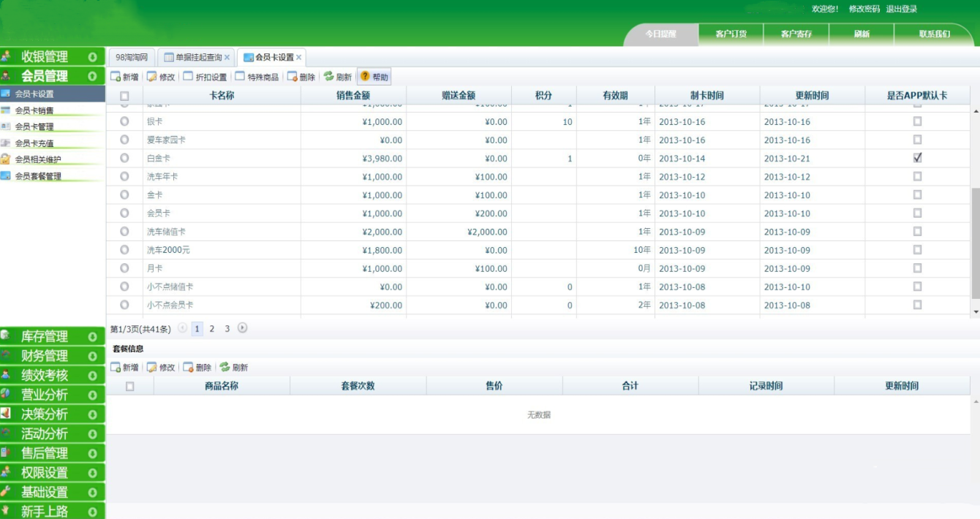Screen dimensions: 980x519
Task: Sort by the 销售金额 column header
Action: pyautogui.click(x=353, y=96)
